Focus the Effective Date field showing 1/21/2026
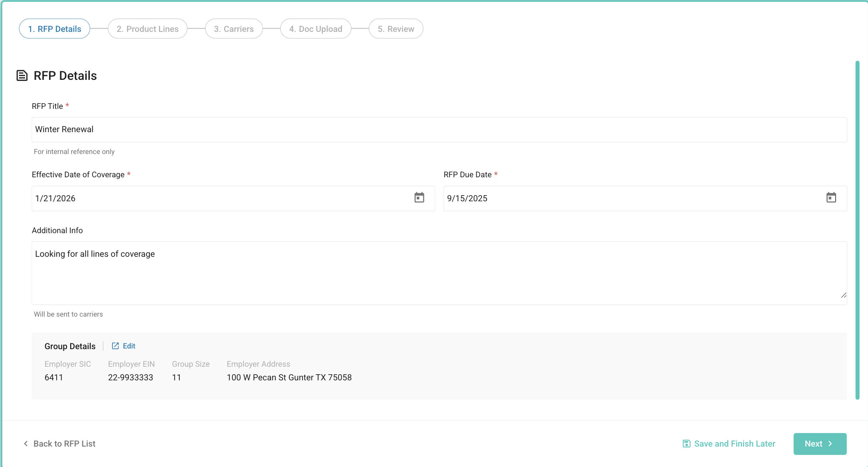Image resolution: width=868 pixels, height=467 pixels. coord(233,198)
